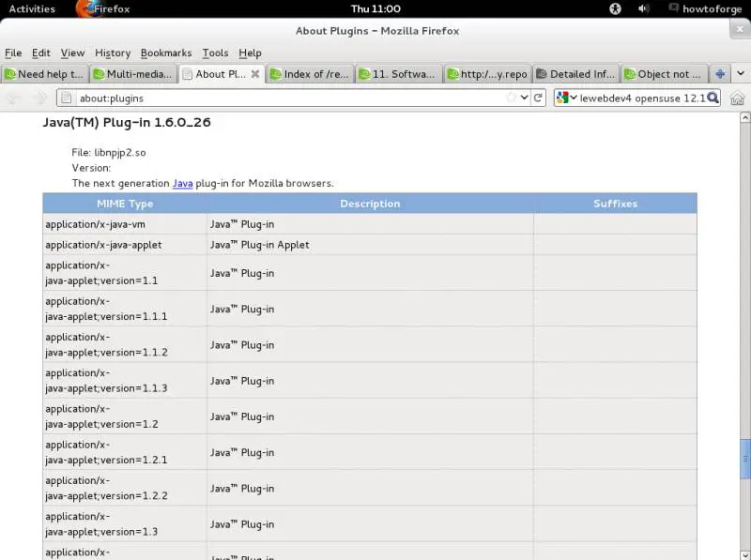
Task: Close the Firefox window
Action: pos(740,30)
